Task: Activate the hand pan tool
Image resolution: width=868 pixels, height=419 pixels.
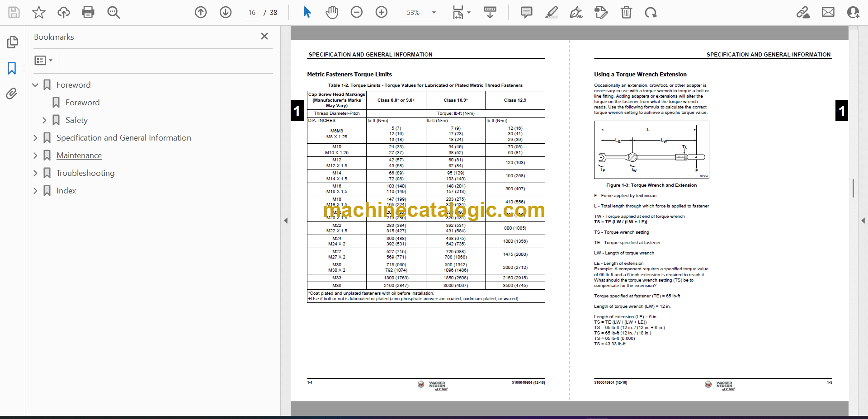Action: tap(332, 12)
